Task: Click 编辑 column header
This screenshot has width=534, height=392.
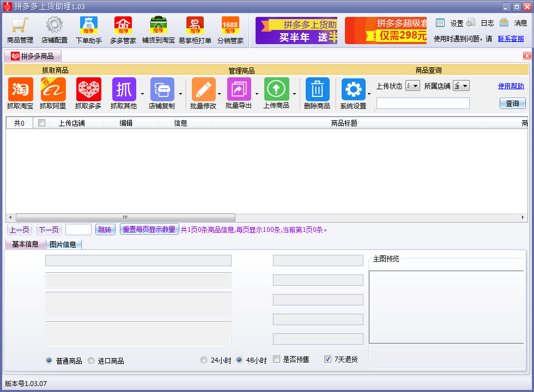Action: coord(126,123)
